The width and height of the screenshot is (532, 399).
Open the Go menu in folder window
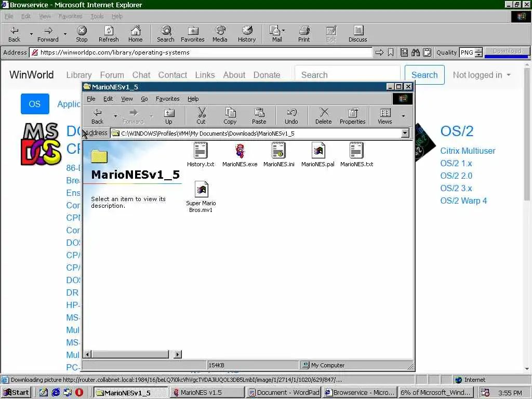[x=144, y=99]
